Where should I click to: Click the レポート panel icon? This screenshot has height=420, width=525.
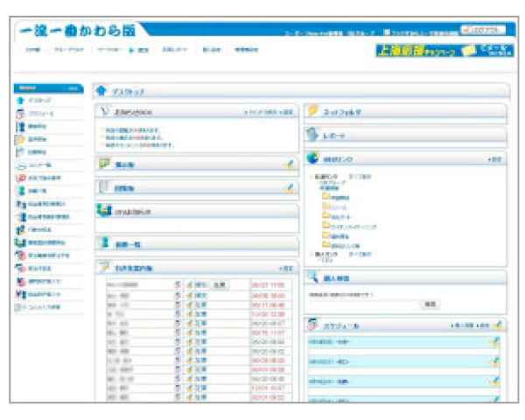pos(312,136)
